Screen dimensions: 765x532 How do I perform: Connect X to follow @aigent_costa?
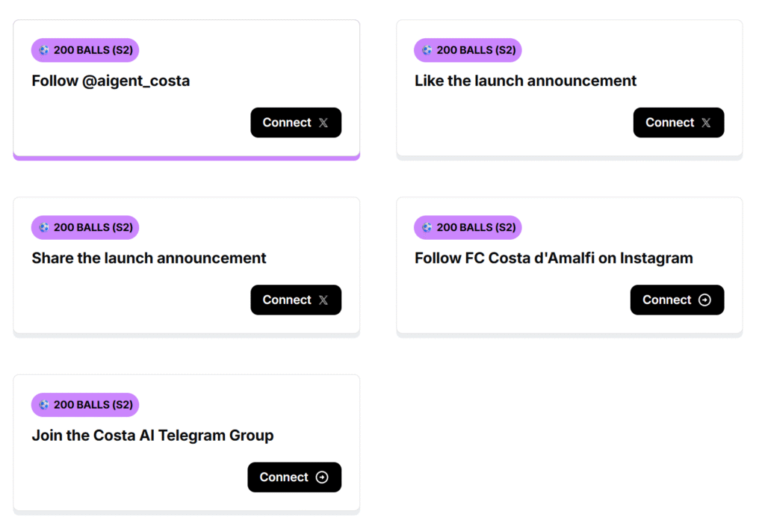coord(296,123)
